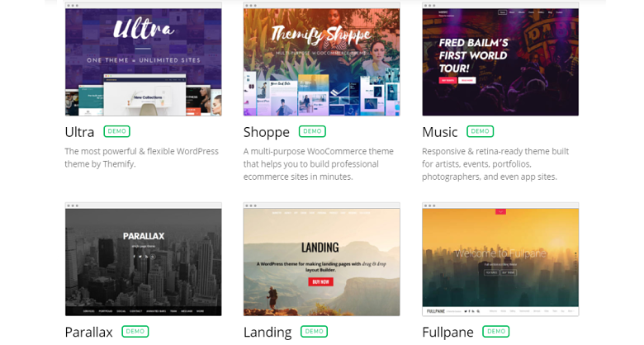644x345 pixels.
Task: Open the Landing theme title link
Action: point(268,333)
